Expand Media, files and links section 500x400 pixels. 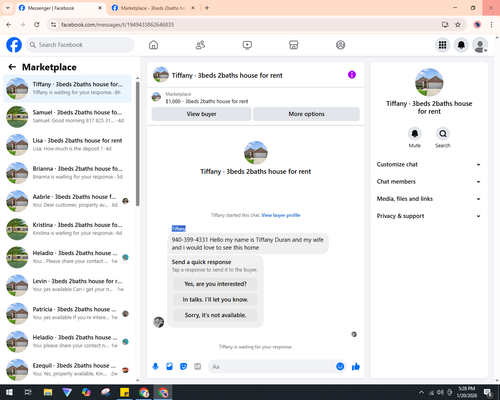pos(429,199)
